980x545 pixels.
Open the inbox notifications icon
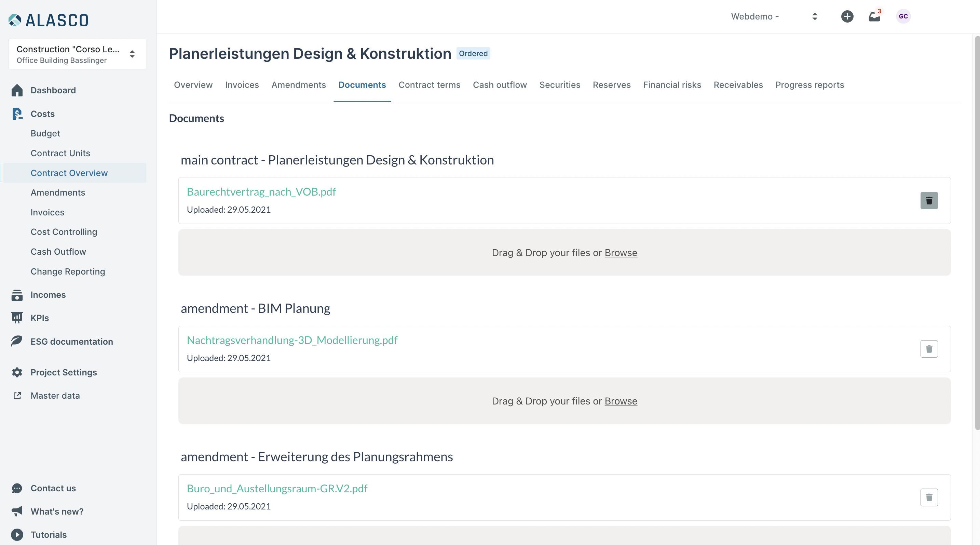point(874,16)
